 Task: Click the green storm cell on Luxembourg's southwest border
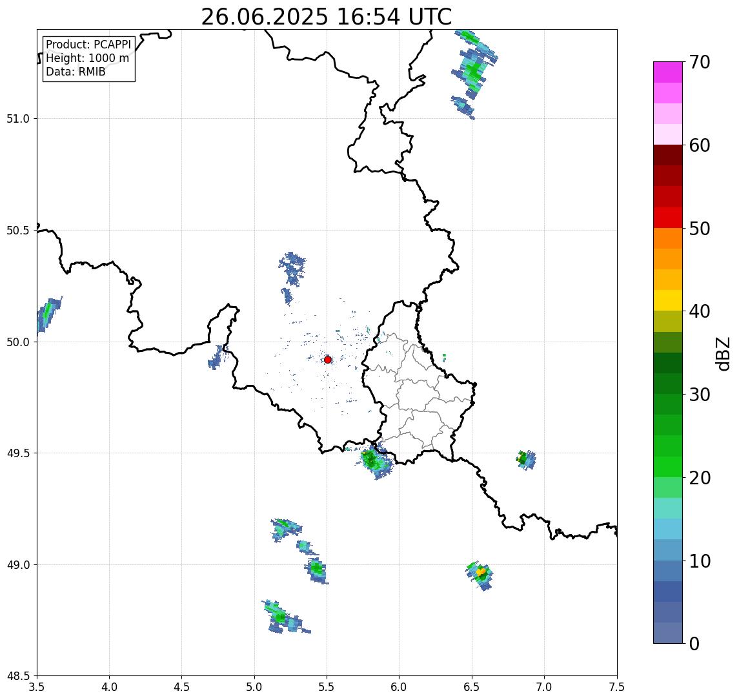pyautogui.click(x=375, y=461)
